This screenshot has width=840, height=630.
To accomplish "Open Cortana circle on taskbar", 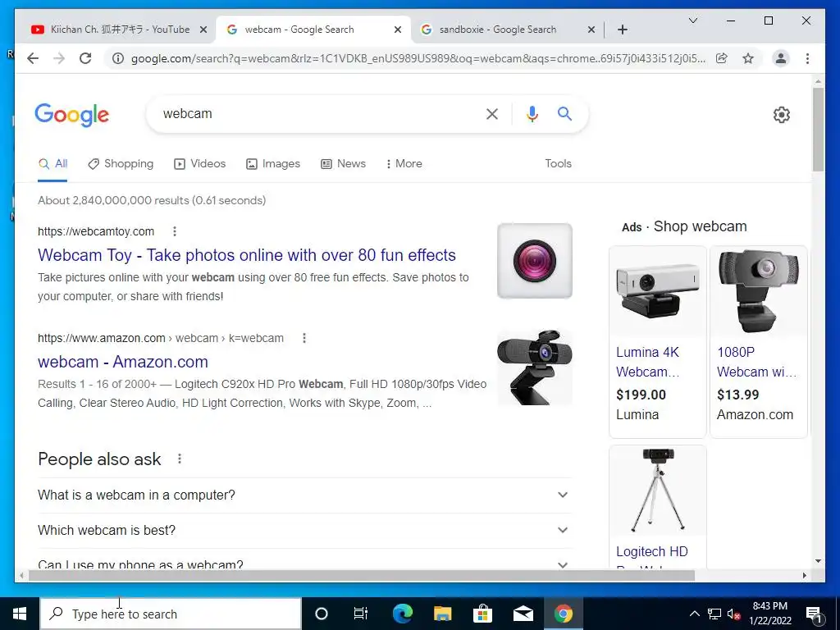I will point(322,614).
